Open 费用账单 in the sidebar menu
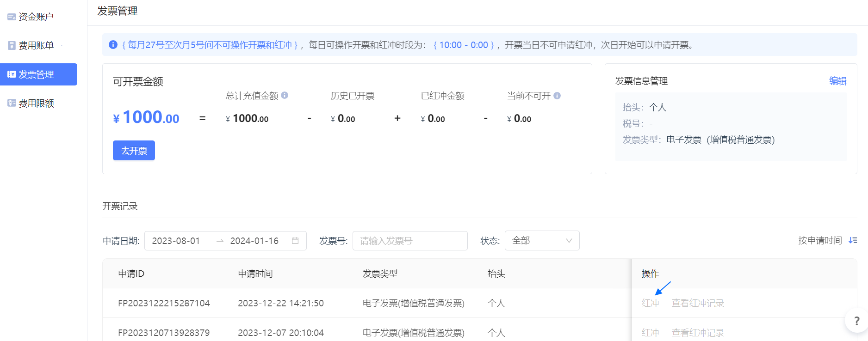The image size is (868, 341). click(36, 46)
